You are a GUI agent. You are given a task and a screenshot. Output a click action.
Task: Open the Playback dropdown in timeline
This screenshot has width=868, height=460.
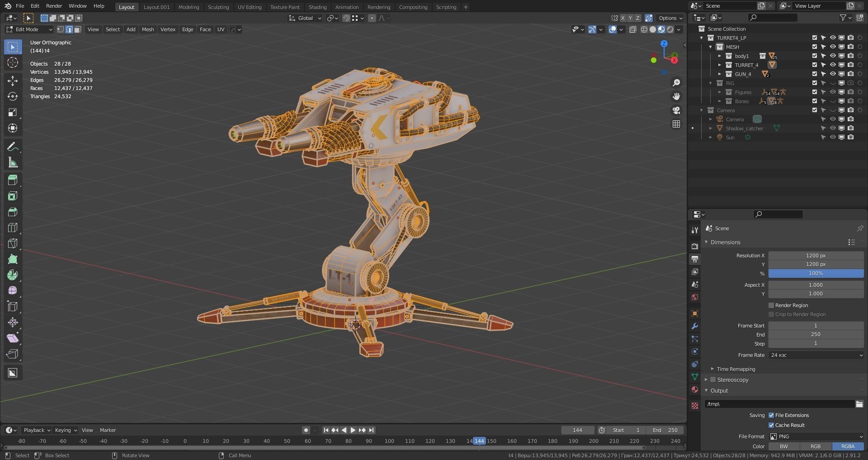(x=37, y=430)
